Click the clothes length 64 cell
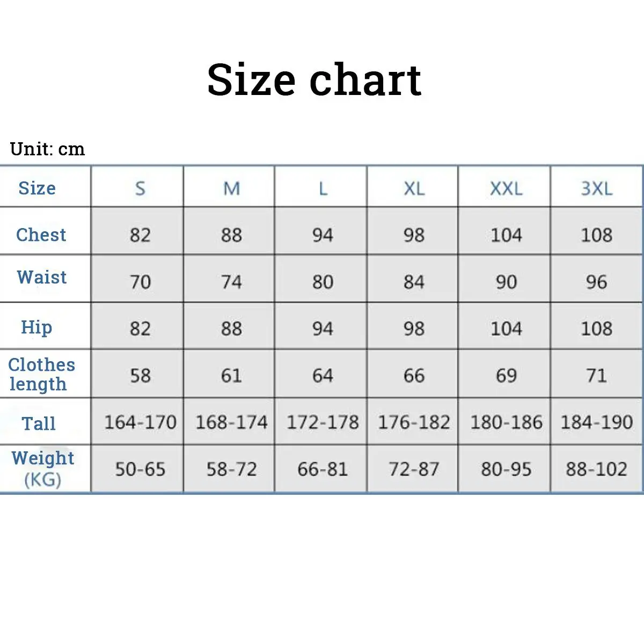 [323, 376]
